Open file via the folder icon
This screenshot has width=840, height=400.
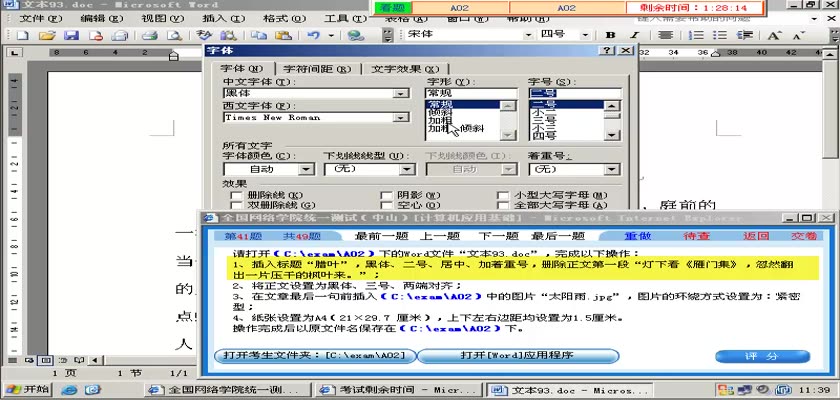47,35
